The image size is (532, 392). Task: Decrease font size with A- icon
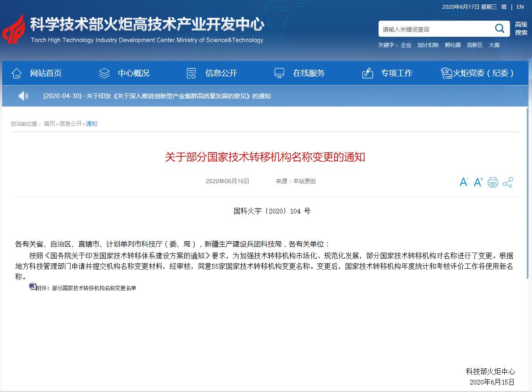464,182
